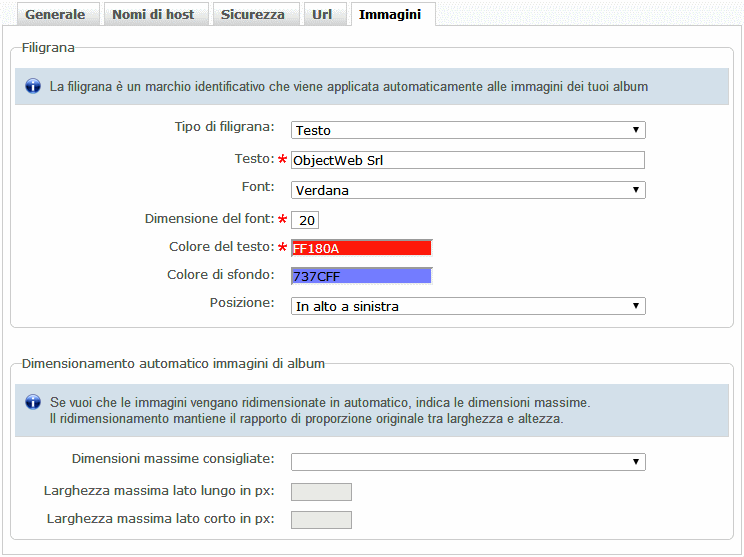Open the Tipo di filigrana dropdown
Image resolution: width=744 pixels, height=557 pixels.
pyautogui.click(x=468, y=130)
